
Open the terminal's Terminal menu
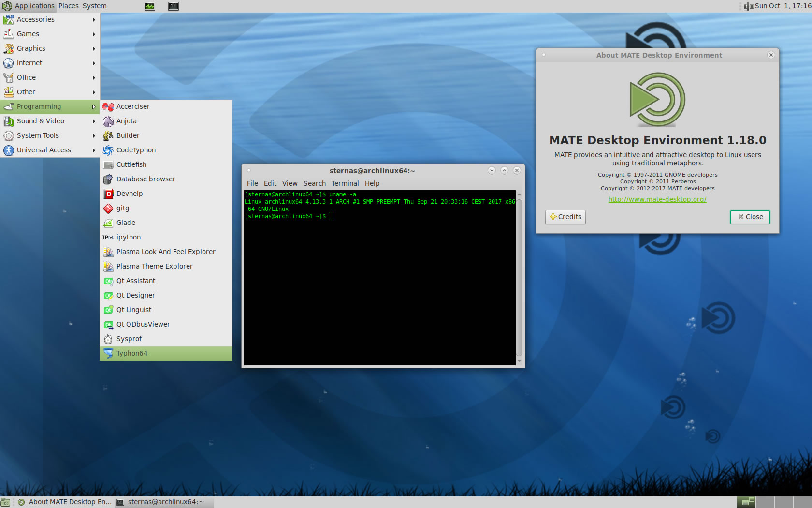pos(345,183)
